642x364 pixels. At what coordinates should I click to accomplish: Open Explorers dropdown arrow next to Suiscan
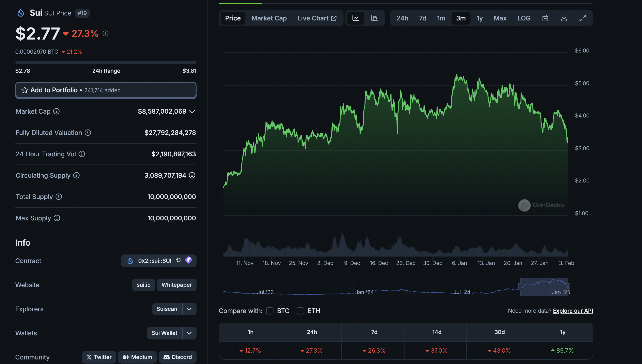point(189,309)
